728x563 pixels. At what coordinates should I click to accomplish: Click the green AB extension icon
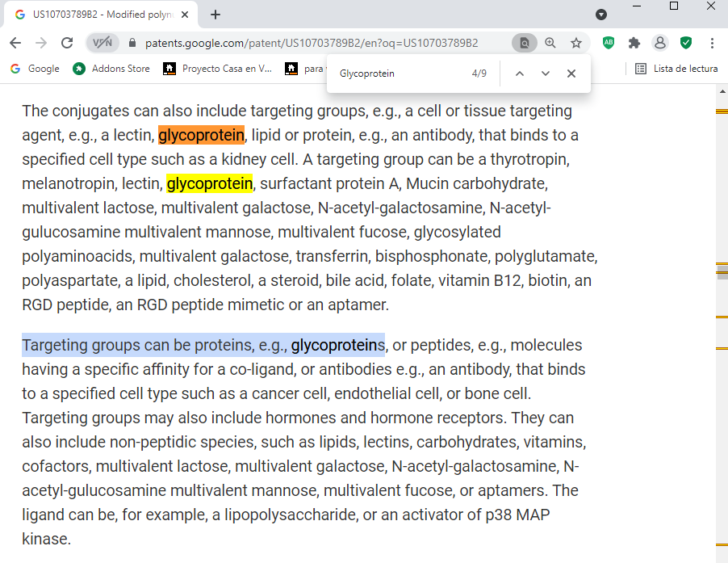tap(609, 43)
